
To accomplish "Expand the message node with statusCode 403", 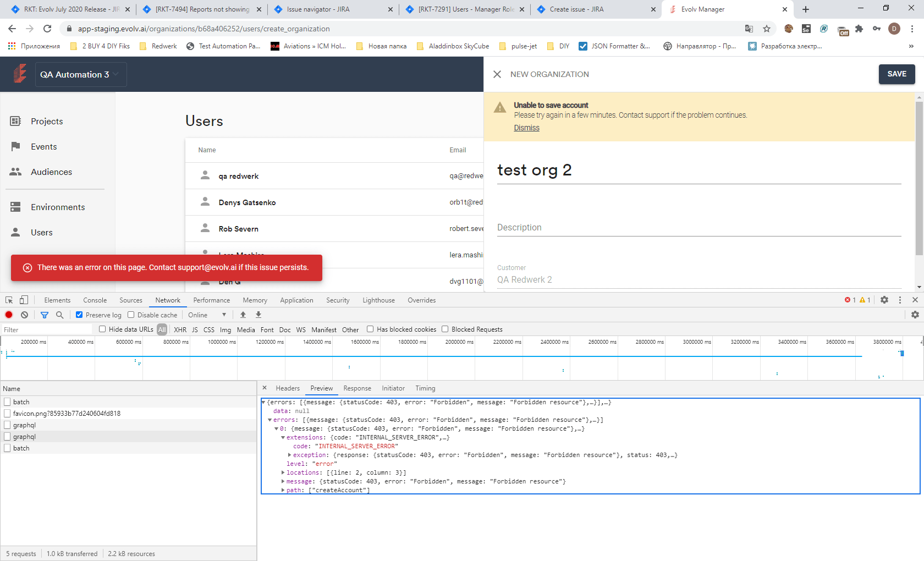I will click(283, 481).
